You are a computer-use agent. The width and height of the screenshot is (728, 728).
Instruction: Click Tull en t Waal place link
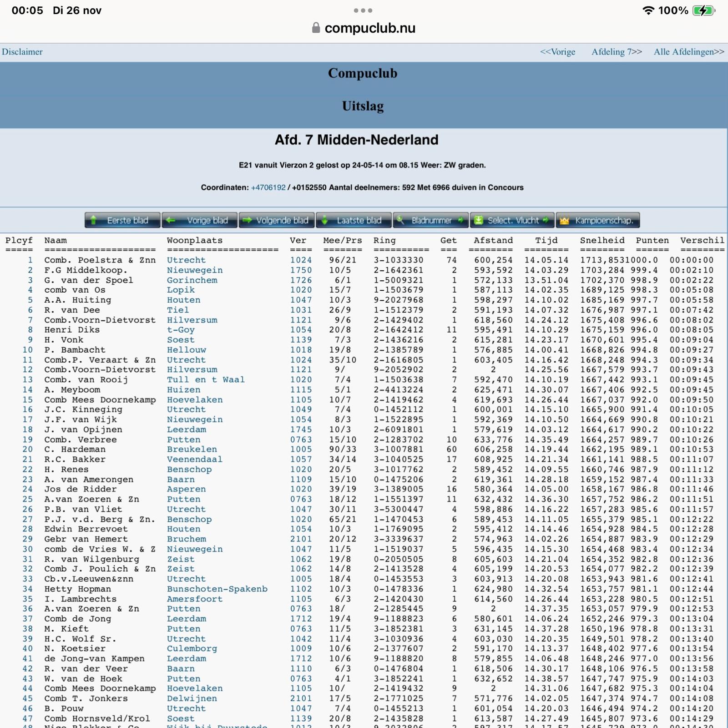(x=206, y=379)
